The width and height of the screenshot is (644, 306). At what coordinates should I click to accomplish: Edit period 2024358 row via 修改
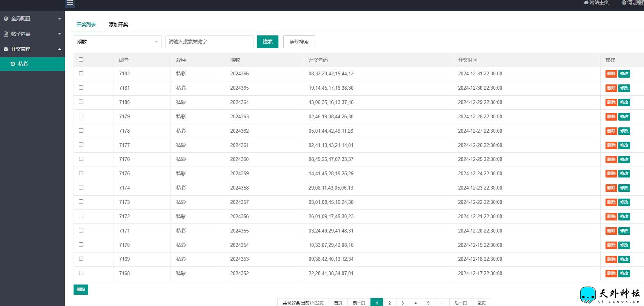tap(624, 188)
